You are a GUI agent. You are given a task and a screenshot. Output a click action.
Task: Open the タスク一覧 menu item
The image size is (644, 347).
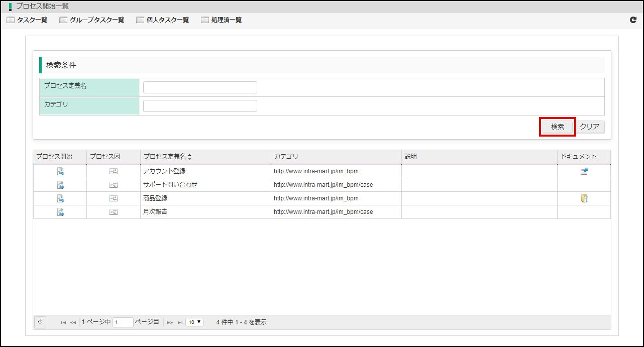(x=27, y=20)
